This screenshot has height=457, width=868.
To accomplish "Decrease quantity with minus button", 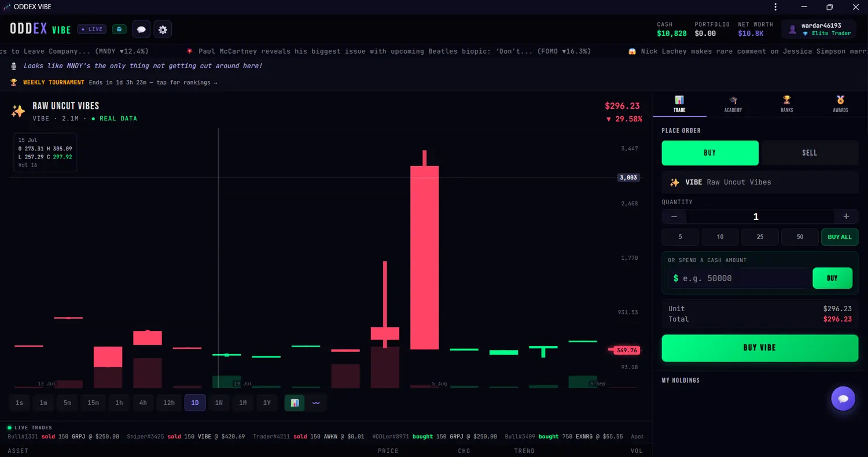I will [674, 216].
